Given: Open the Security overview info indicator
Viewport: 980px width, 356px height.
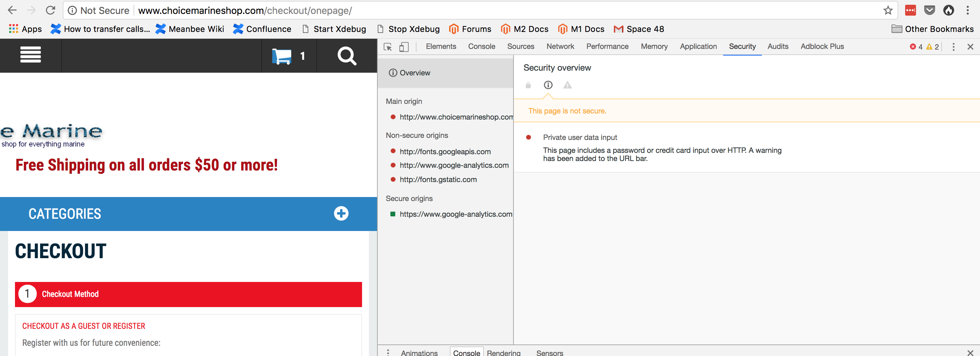Looking at the screenshot, I should [x=548, y=85].
